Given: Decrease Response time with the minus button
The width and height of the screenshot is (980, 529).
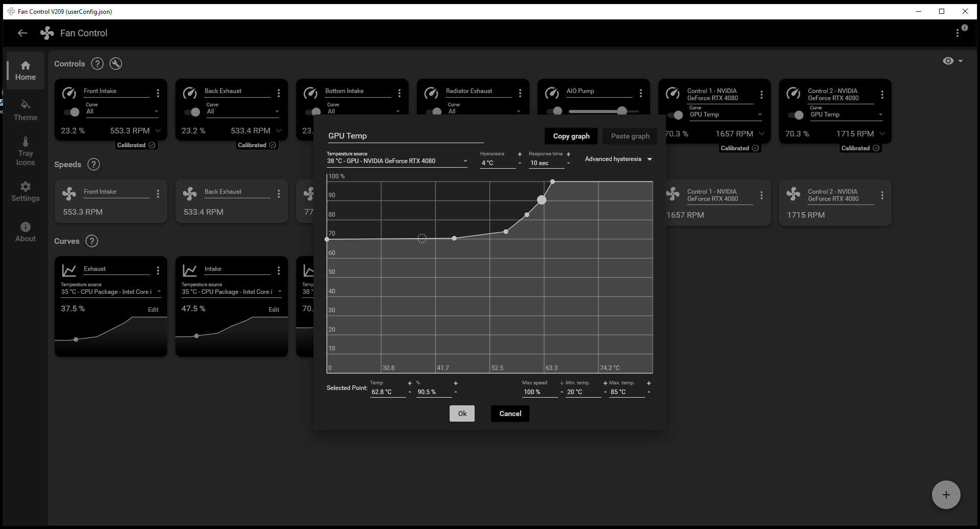Looking at the screenshot, I should coord(568,164).
